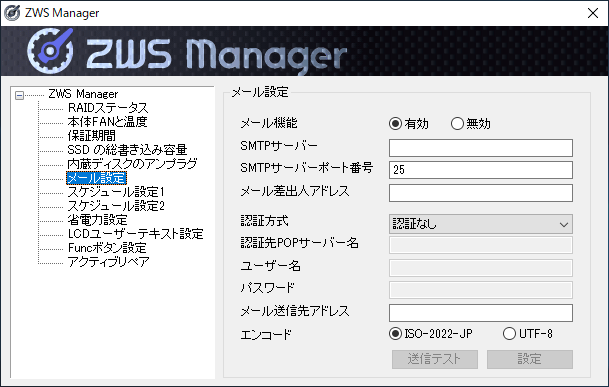Image resolution: width=609 pixels, height=387 pixels.
Task: Open the 認証方式 dropdown
Action: pos(481,224)
